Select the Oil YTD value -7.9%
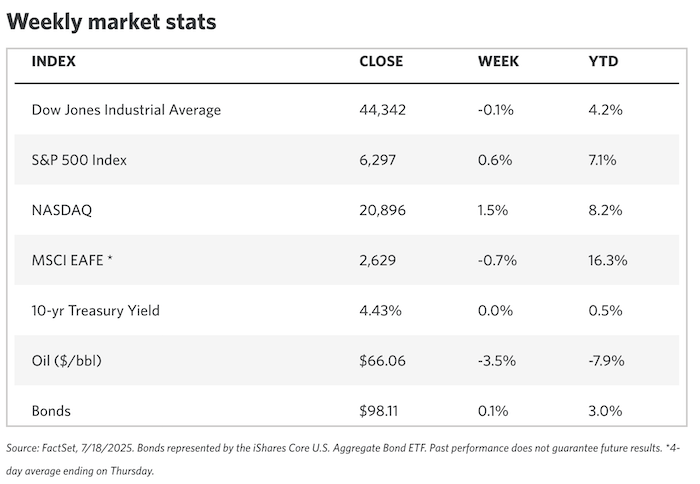700x484 pixels. click(x=608, y=360)
